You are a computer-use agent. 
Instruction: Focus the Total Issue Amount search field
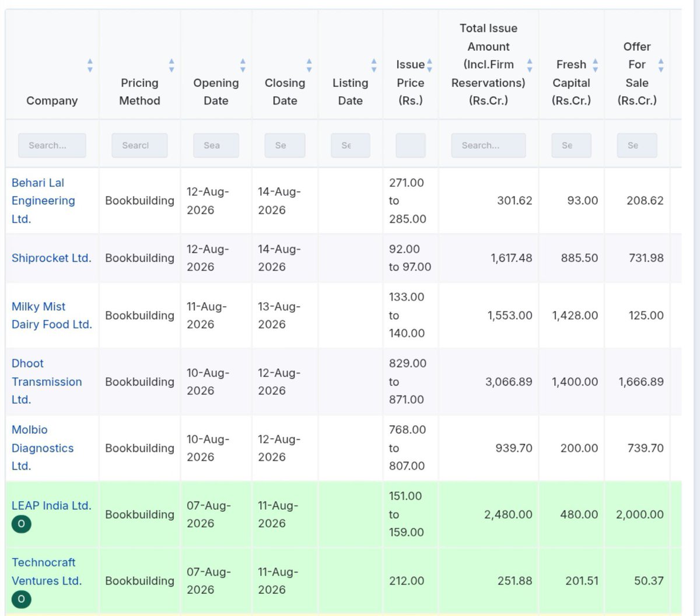(488, 145)
